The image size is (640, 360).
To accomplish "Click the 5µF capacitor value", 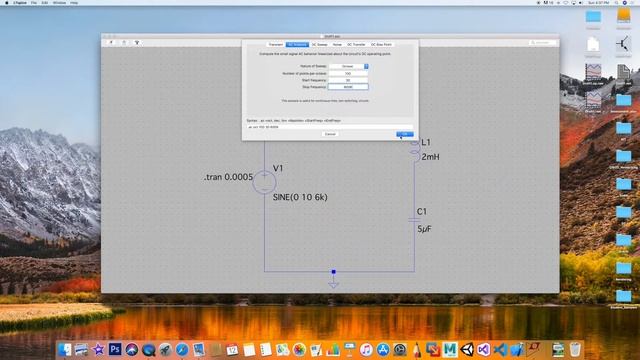I will pos(424,229).
